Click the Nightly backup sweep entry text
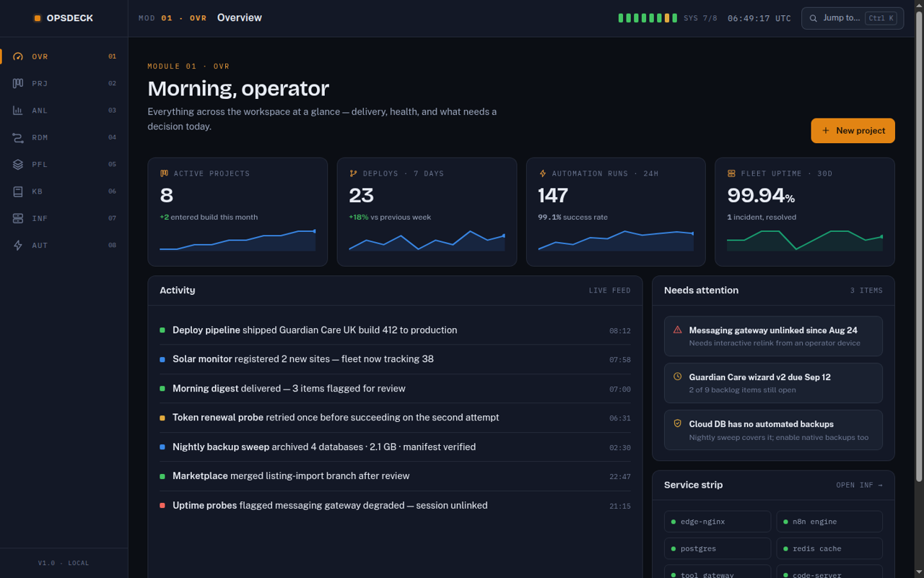 324,447
